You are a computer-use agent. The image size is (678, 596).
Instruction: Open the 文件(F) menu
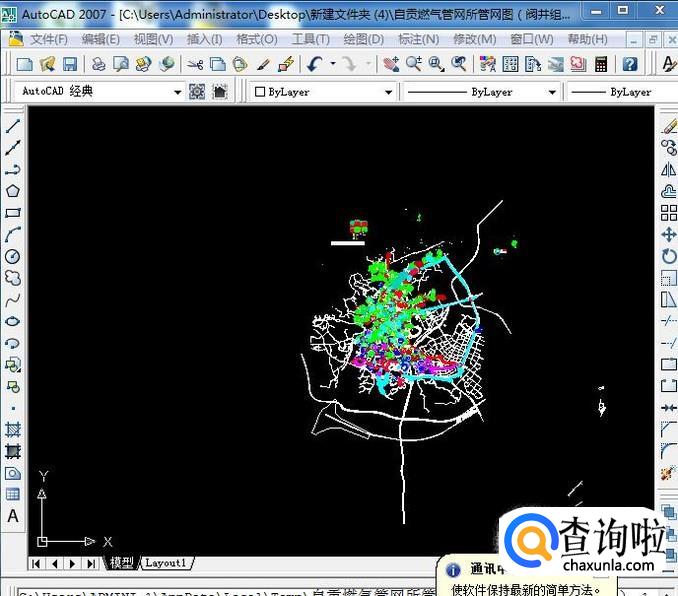[x=48, y=39]
